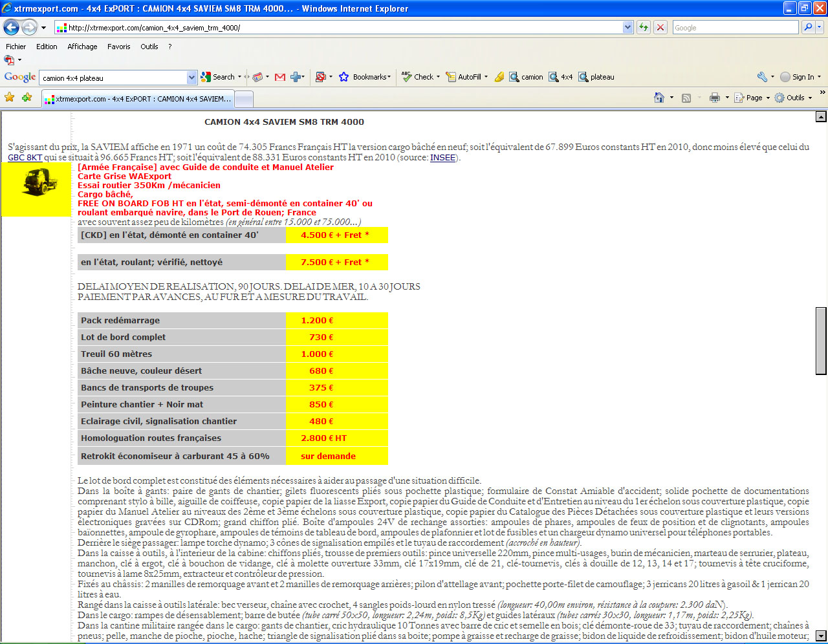
Task: Click the browser Back arrow button
Action: (11, 27)
